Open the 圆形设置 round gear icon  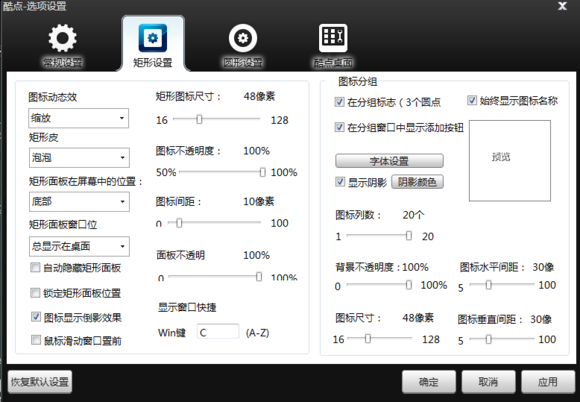[243, 38]
